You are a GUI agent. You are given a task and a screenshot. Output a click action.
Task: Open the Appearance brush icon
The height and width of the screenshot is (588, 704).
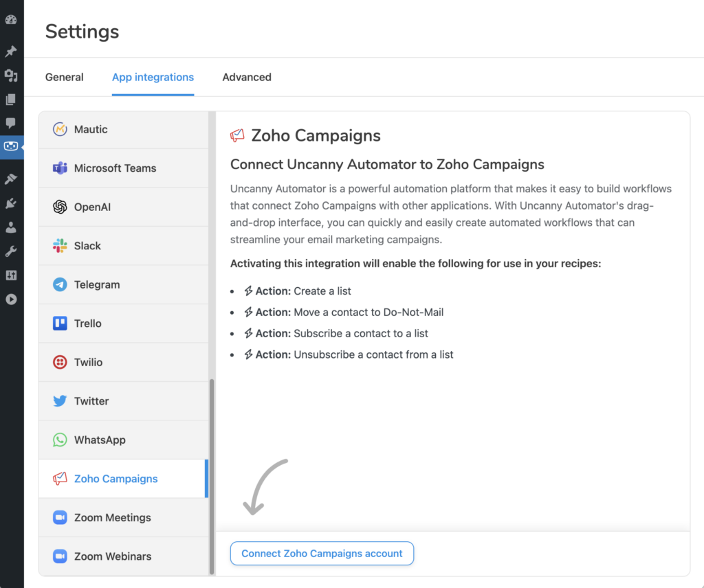[x=11, y=179]
